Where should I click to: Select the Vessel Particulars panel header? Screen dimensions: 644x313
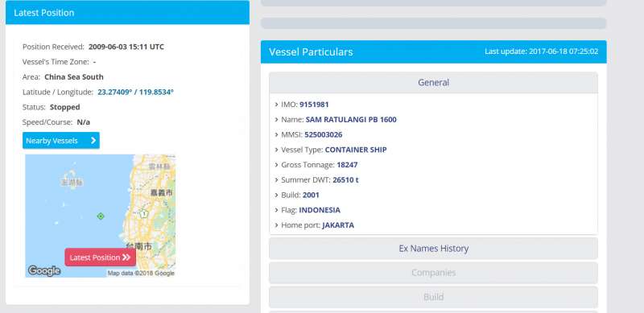[433, 51]
